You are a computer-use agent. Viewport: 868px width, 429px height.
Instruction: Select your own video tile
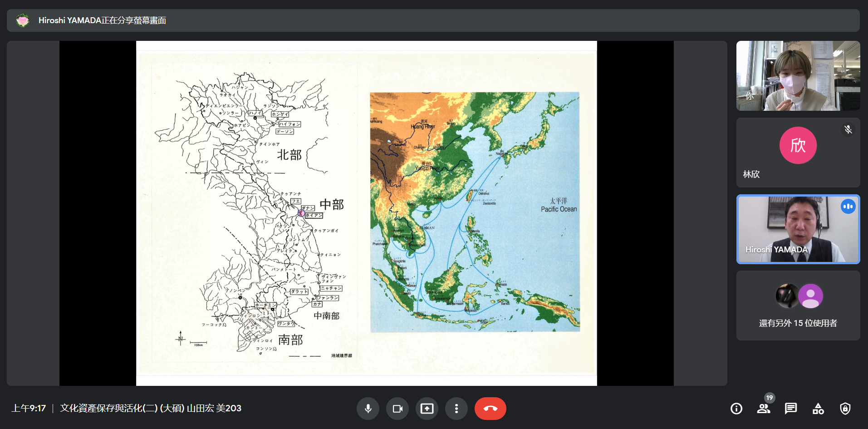798,76
